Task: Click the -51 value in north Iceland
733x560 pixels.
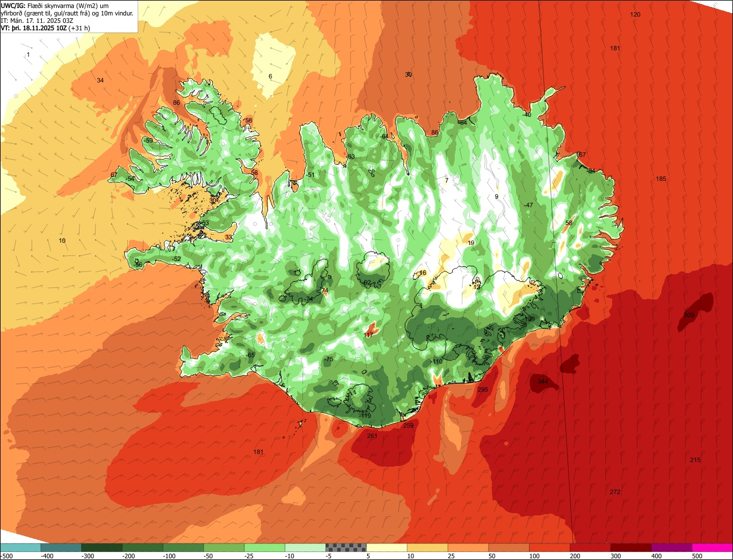Action: (x=310, y=175)
